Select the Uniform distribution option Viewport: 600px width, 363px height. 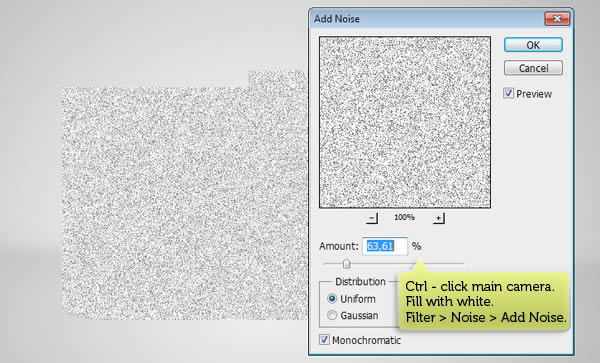(x=332, y=299)
